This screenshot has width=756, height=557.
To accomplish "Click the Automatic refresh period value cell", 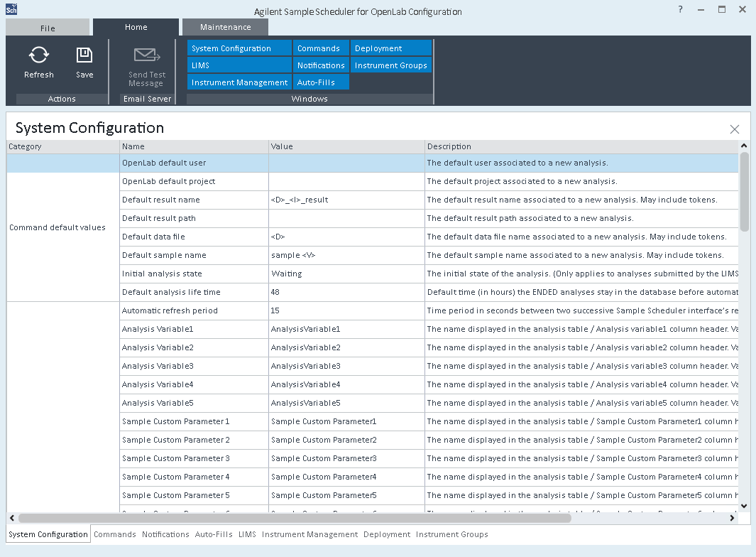I will click(346, 310).
